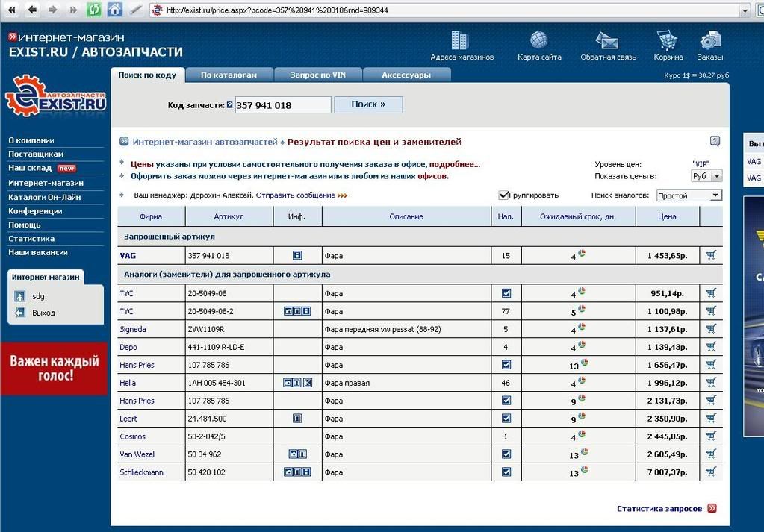The image size is (764, 532).
Task: Open Наш склад in sidebar menu
Action: (30, 168)
